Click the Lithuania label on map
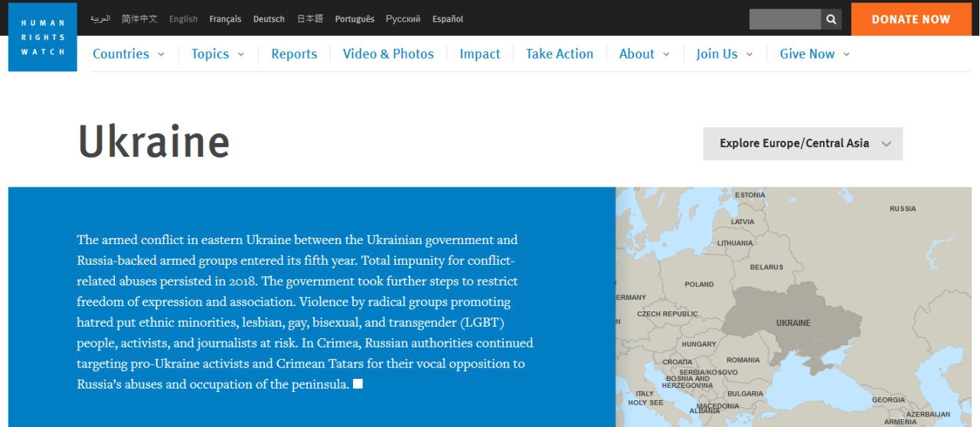980x427 pixels. [x=735, y=243]
